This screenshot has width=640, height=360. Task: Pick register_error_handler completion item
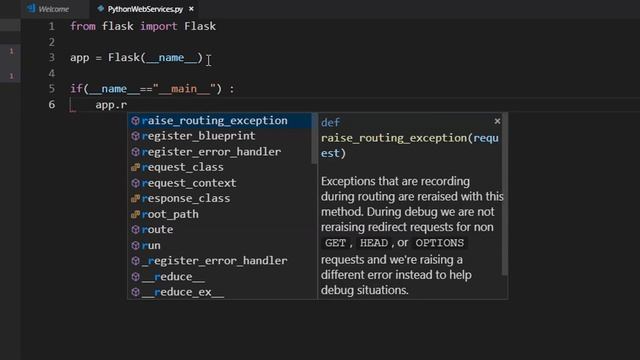click(x=220, y=152)
